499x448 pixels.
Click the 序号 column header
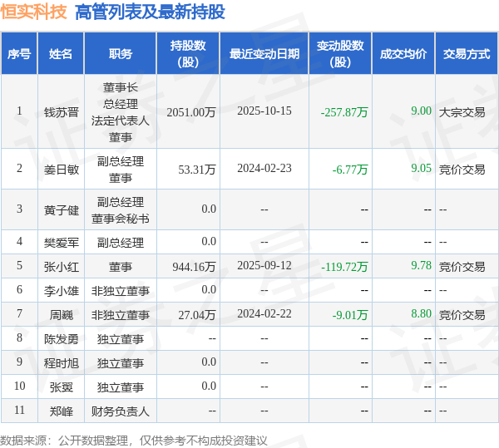[x=19, y=54]
